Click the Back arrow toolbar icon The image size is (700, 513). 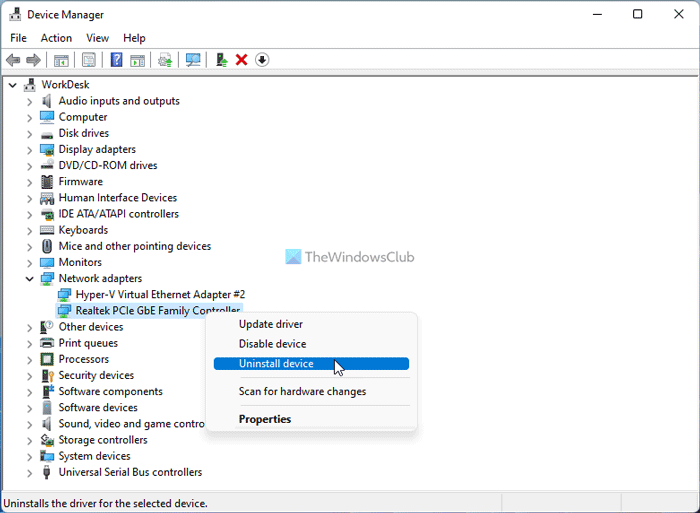pyautogui.click(x=13, y=60)
